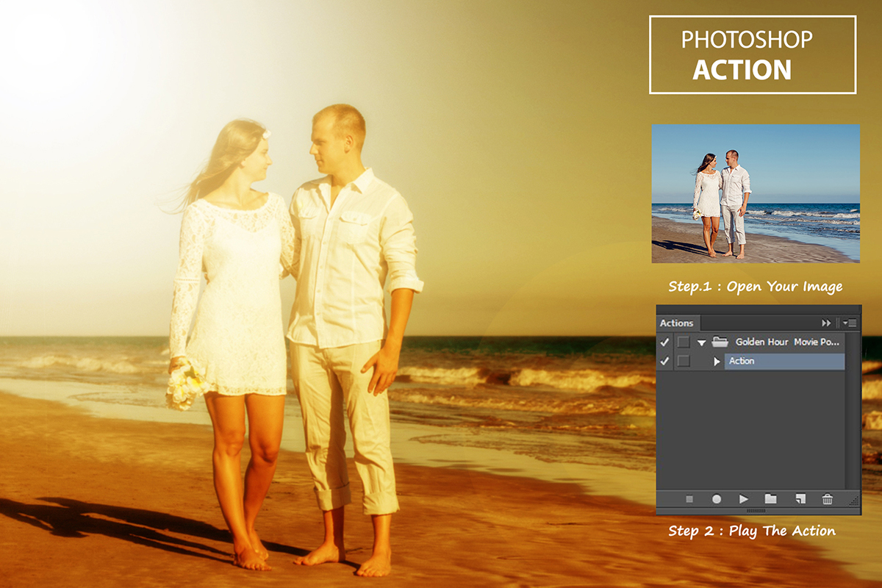Screen dimensions: 882x588
Task: Create a new action set folder
Action: pyautogui.click(x=770, y=499)
